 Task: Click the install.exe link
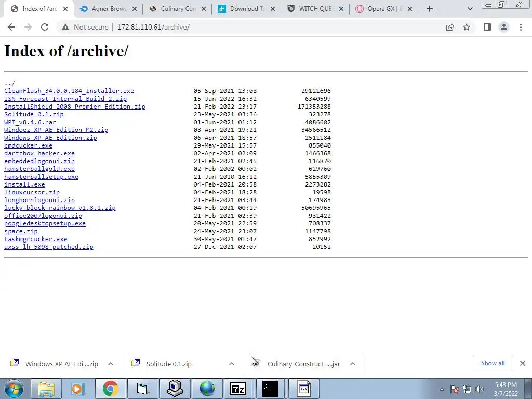tap(24, 184)
